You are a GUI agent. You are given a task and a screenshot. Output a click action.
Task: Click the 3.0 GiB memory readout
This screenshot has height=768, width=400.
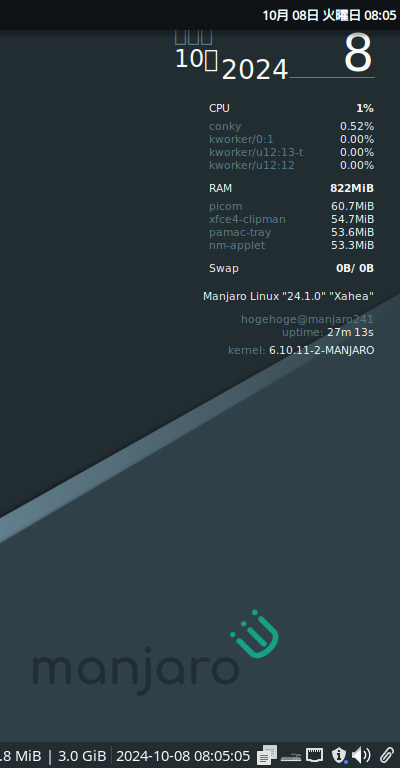82,756
